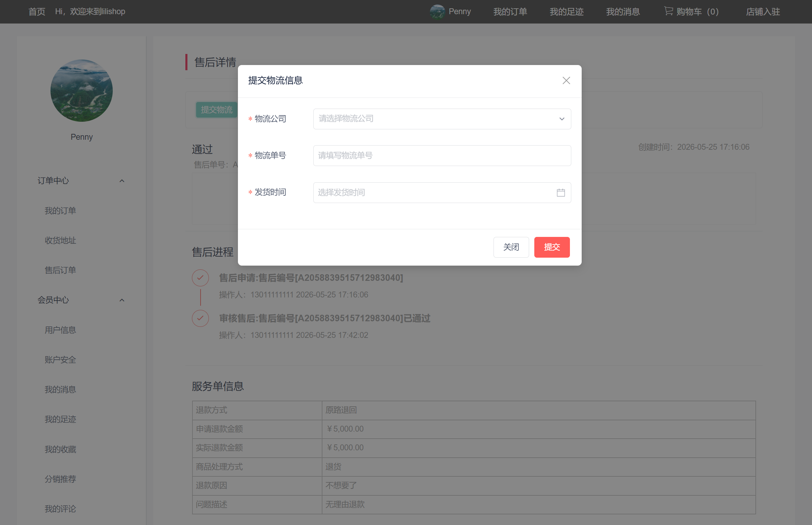Click the 店铺入驻 link in header

pyautogui.click(x=763, y=12)
